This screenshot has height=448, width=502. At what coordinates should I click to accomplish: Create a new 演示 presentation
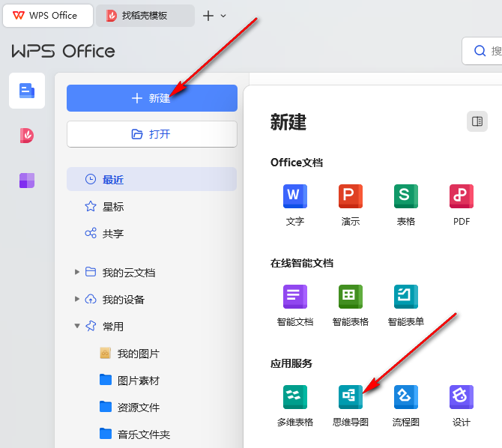tap(350, 205)
